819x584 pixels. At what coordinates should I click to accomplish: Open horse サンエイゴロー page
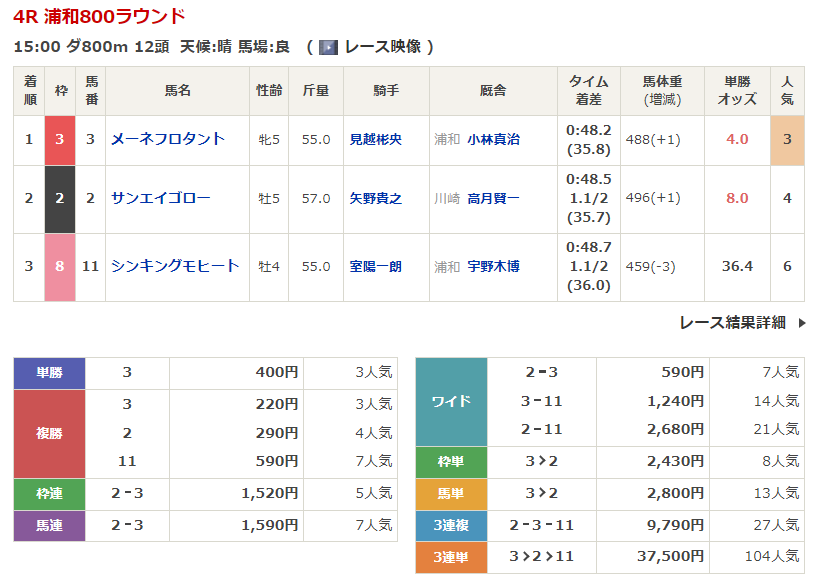(x=160, y=198)
